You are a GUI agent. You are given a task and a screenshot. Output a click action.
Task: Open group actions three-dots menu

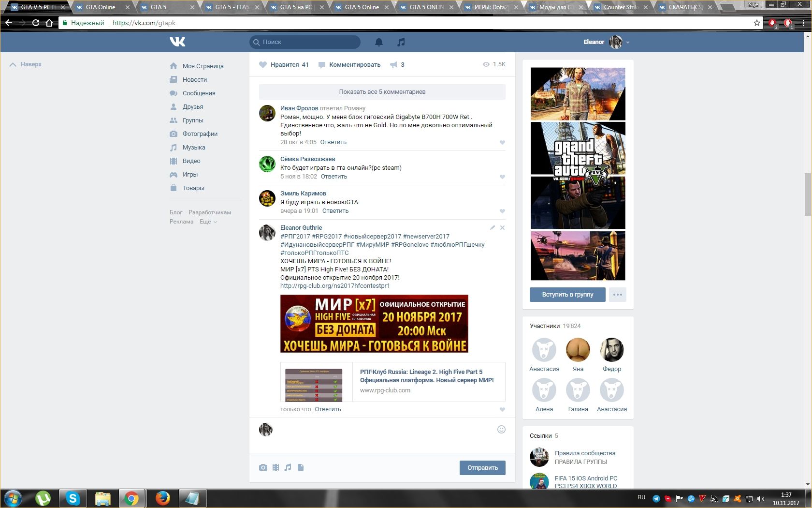point(618,294)
